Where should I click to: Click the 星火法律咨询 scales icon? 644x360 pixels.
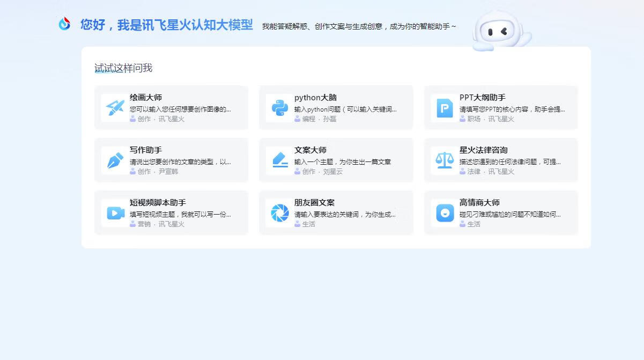pos(445,160)
